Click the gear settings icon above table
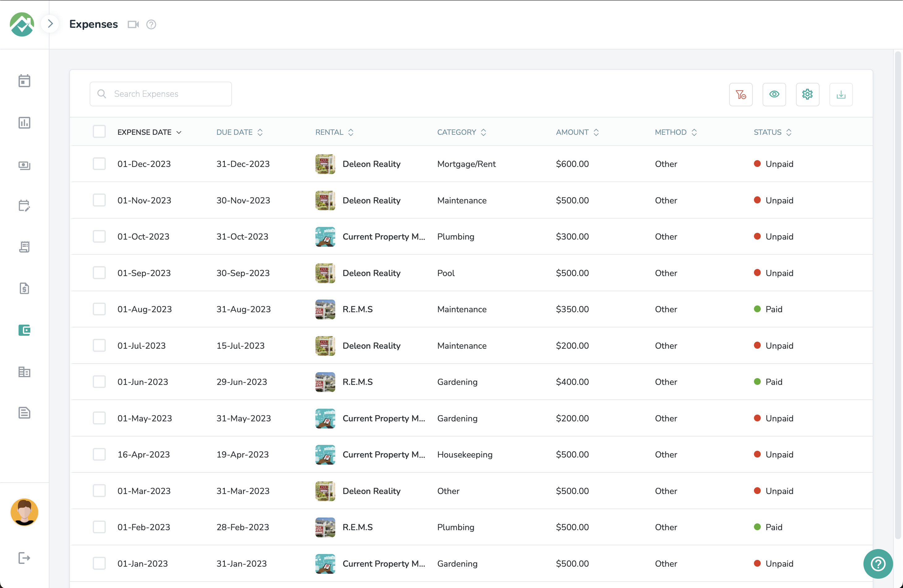 [x=807, y=95]
